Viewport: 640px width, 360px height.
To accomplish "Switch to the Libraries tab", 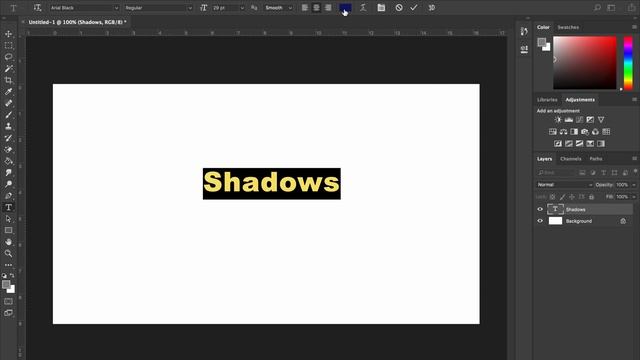I will [547, 100].
